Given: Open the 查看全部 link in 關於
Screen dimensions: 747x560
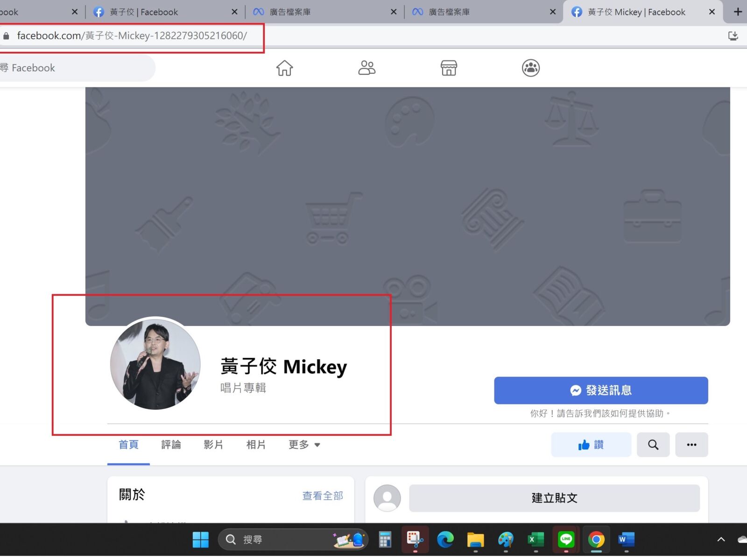Looking at the screenshot, I should point(323,496).
